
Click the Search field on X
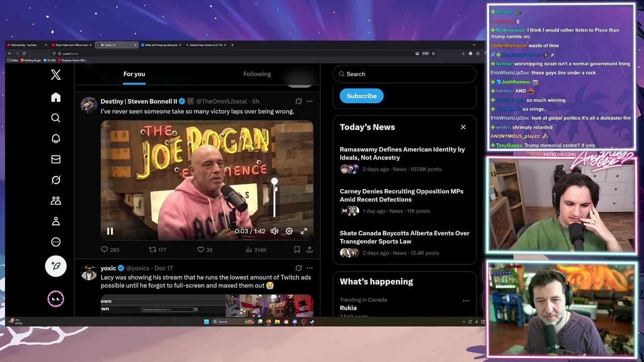(405, 74)
